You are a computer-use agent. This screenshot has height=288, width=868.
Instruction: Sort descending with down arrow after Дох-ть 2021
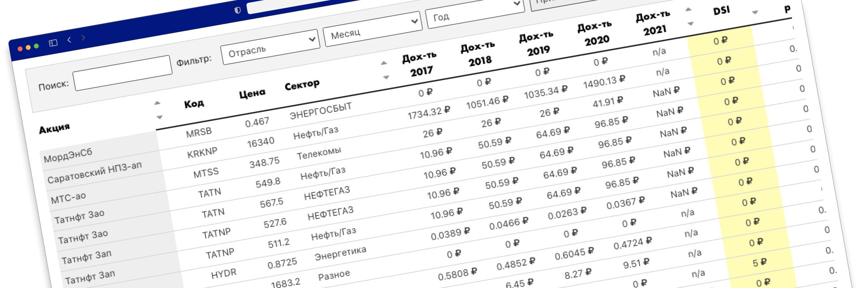tap(691, 24)
